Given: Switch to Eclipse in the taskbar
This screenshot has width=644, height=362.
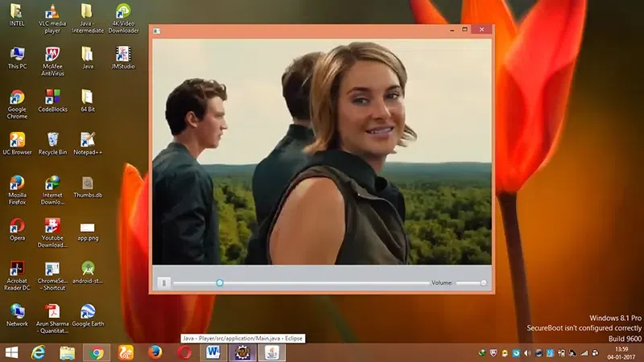Looking at the screenshot, I should tap(242, 352).
